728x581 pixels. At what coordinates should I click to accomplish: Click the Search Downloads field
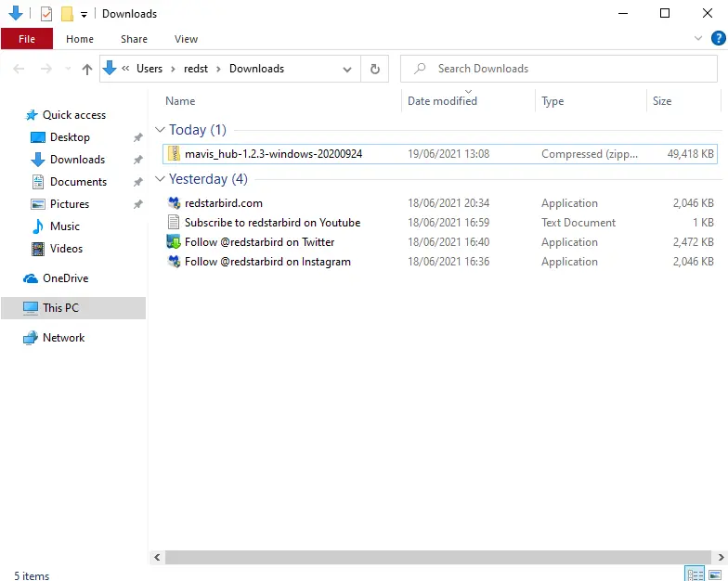pos(559,69)
